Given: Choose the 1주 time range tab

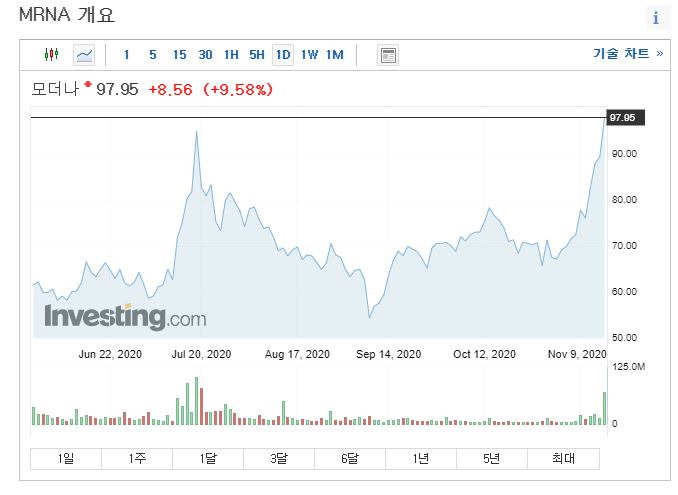Looking at the screenshot, I should (137, 458).
